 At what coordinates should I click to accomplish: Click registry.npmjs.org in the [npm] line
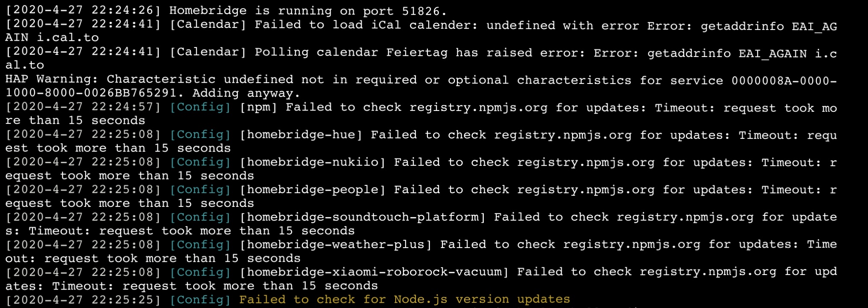(478, 108)
